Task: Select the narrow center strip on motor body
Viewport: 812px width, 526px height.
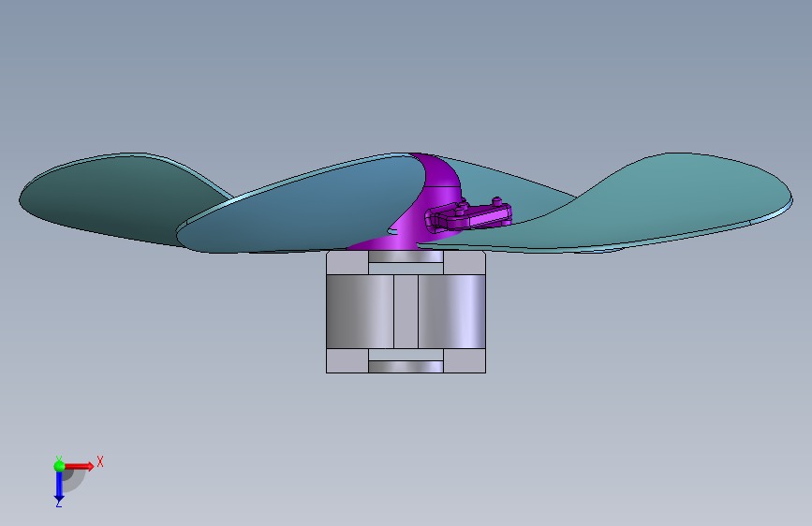Action: 406,312
